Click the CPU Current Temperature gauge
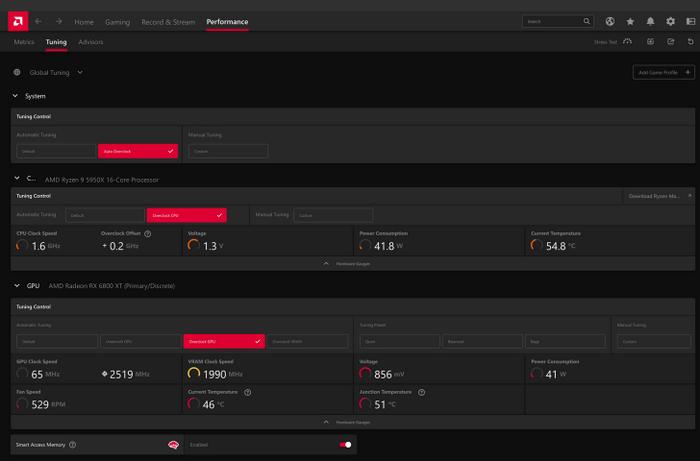Viewport: 700px width, 461px height. (536, 245)
